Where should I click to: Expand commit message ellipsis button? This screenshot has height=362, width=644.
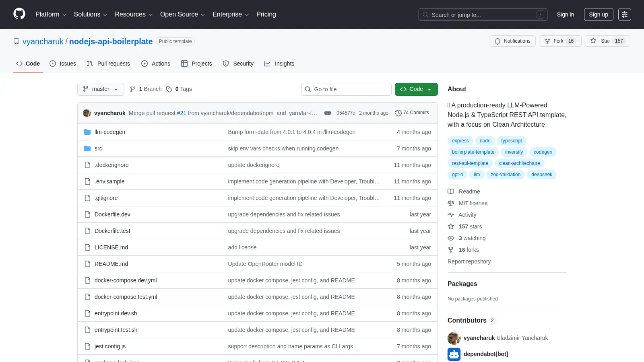[x=328, y=113]
